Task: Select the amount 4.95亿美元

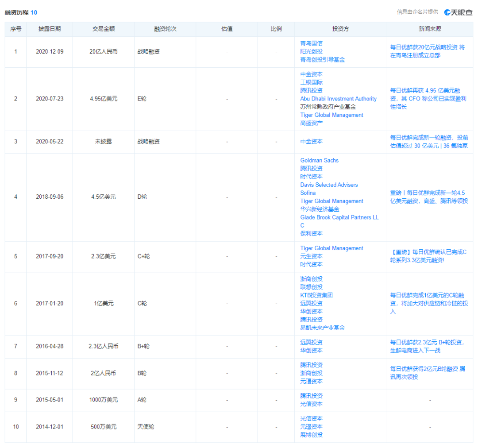Action: coord(104,99)
